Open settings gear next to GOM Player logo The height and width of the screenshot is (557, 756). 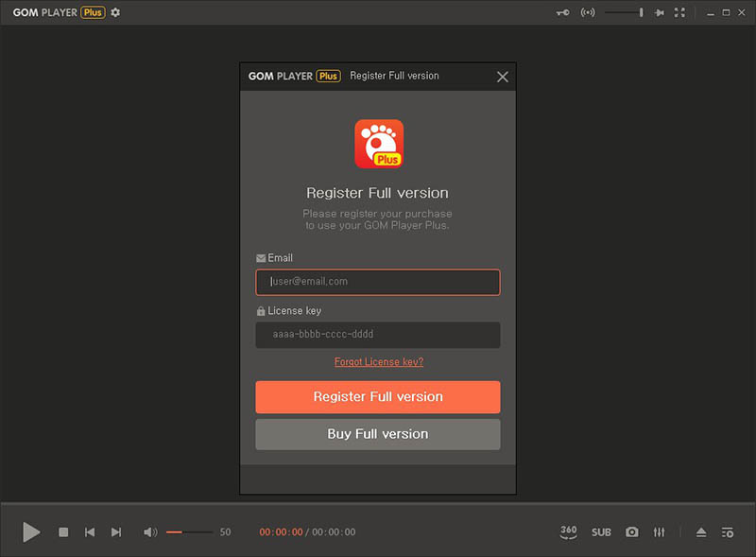[x=115, y=12]
